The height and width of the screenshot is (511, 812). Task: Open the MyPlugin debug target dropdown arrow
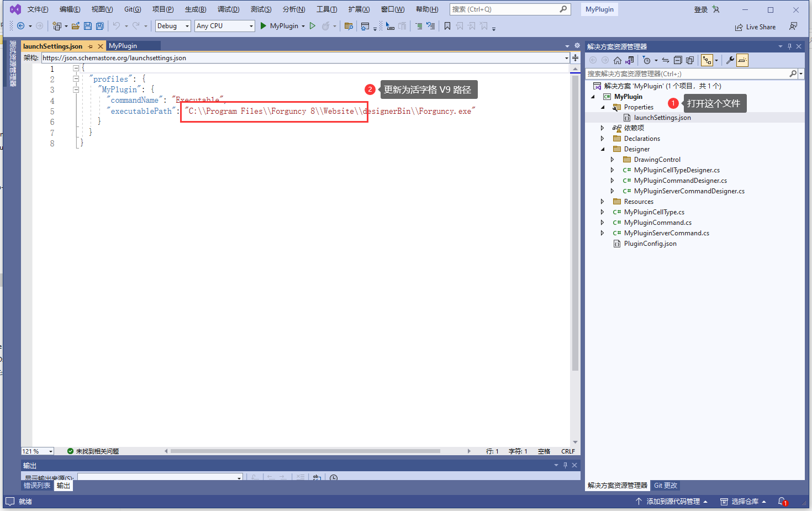[x=303, y=26]
